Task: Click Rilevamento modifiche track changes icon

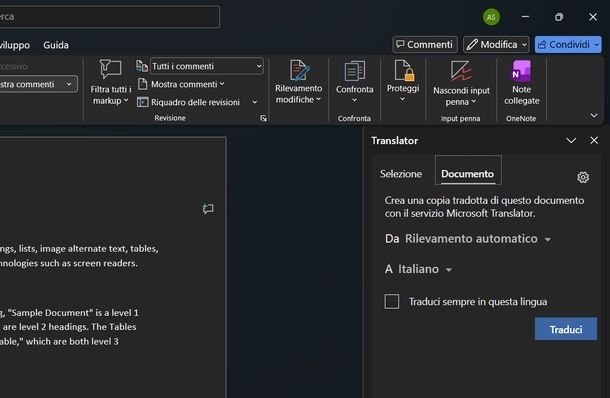Action: point(299,70)
